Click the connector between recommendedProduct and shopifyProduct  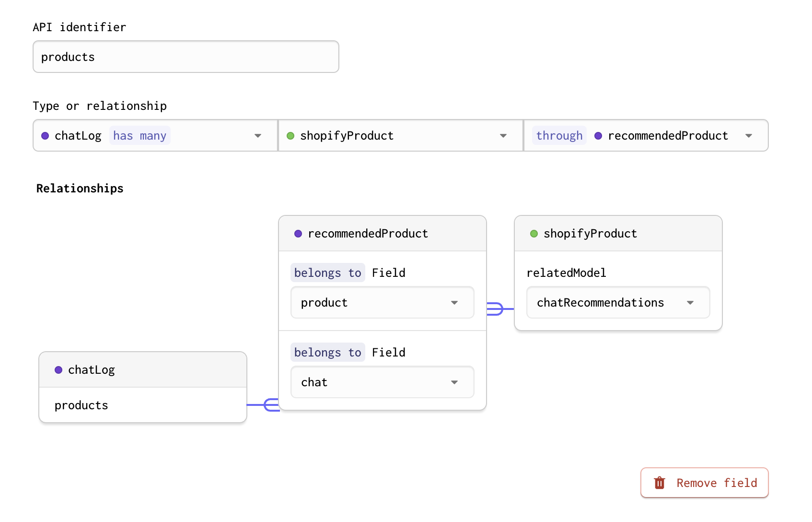point(500,308)
